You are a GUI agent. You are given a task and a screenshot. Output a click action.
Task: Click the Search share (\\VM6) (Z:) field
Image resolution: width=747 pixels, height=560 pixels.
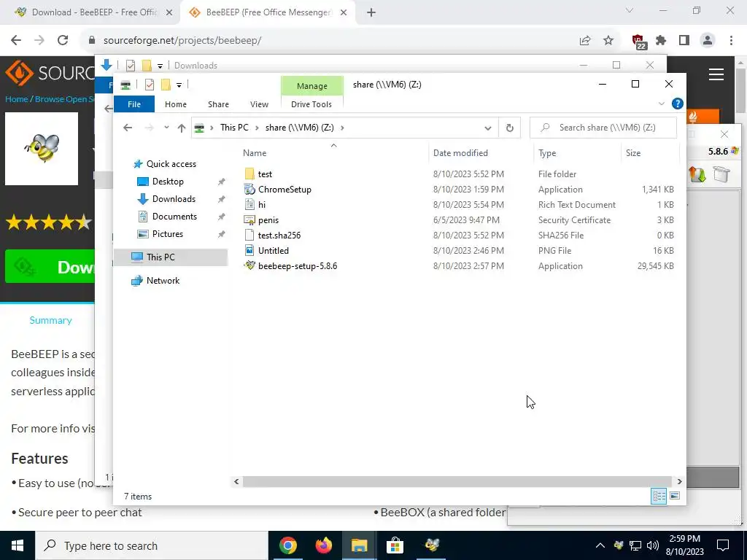pos(603,128)
